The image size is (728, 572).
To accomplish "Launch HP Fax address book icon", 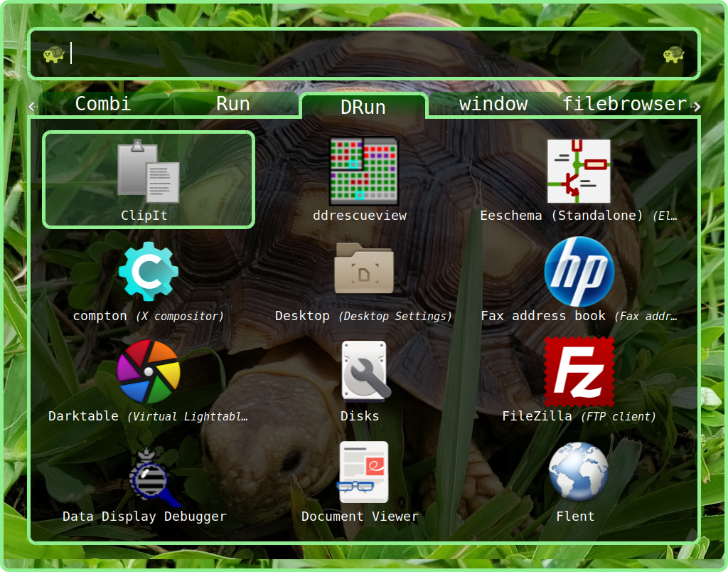I will click(578, 271).
